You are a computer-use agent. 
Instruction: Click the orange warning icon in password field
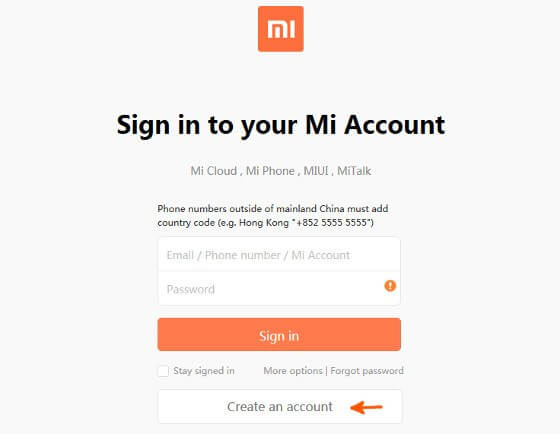390,286
